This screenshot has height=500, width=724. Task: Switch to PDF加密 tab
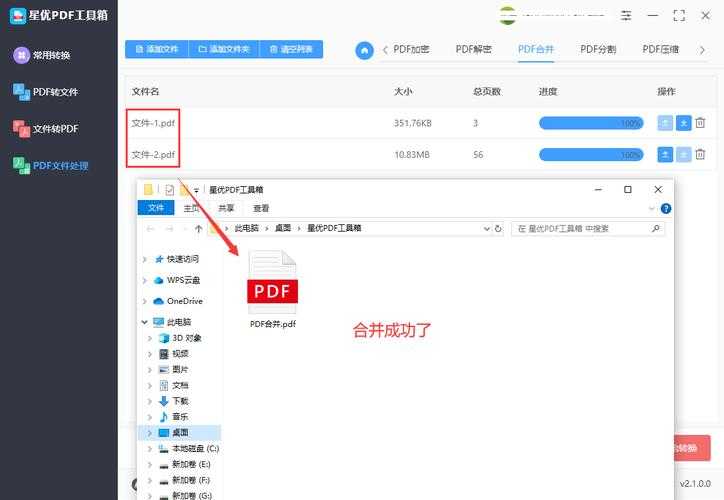(411, 49)
